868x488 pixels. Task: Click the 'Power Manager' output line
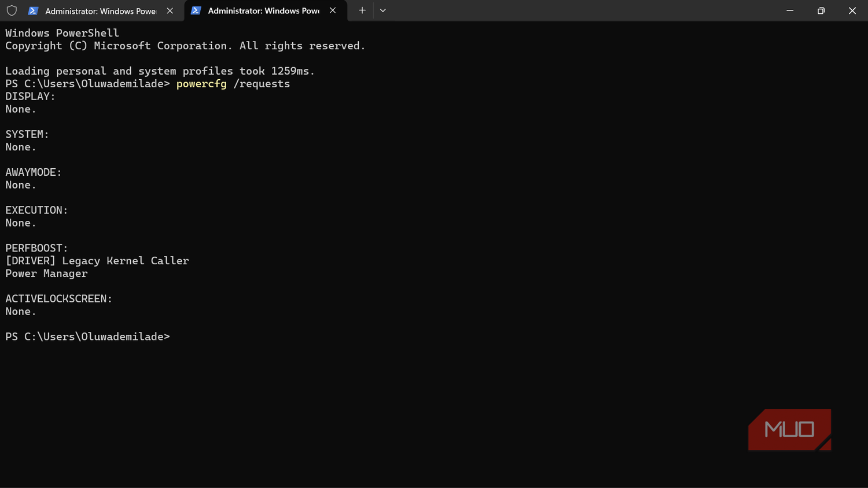point(46,273)
